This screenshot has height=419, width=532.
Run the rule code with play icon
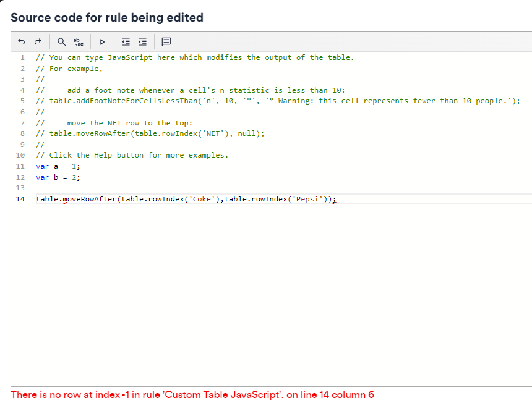click(102, 41)
